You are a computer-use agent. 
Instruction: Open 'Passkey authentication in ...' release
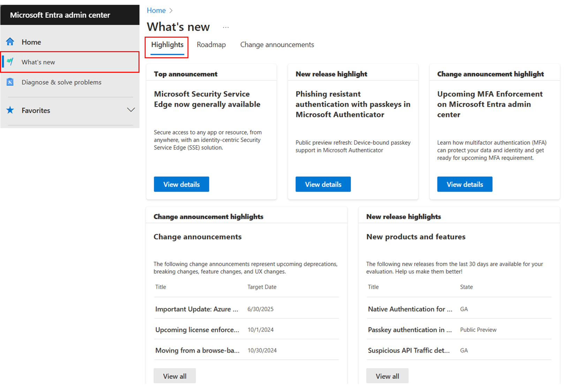pos(410,330)
